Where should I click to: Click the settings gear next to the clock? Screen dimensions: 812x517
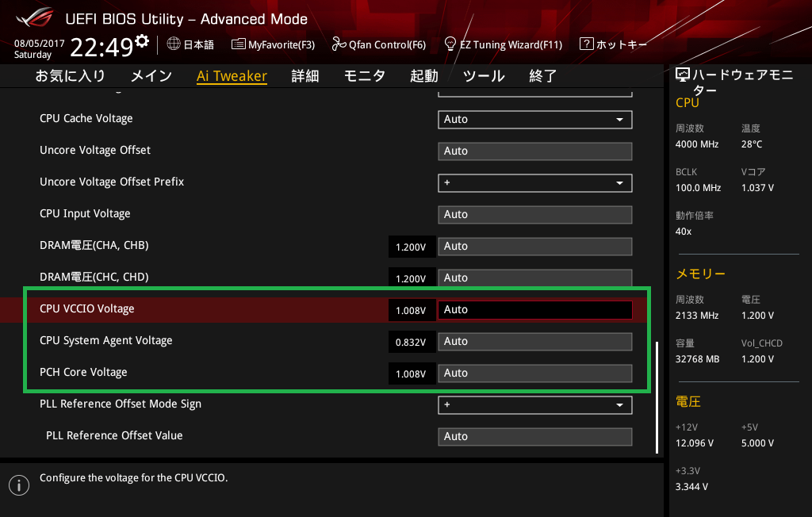click(142, 41)
